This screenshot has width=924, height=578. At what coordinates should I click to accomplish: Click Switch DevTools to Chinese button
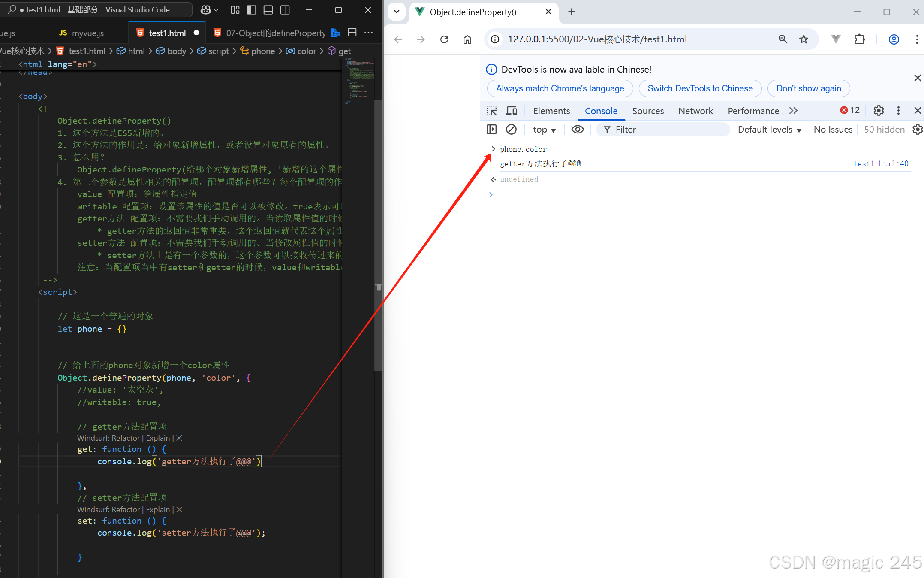pos(700,88)
